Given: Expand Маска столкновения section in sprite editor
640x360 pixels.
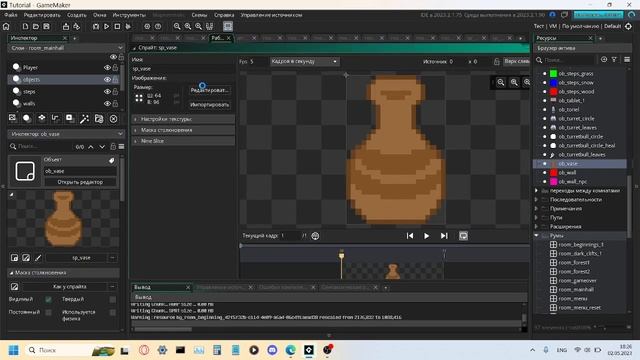Looking at the screenshot, I should [x=183, y=130].
